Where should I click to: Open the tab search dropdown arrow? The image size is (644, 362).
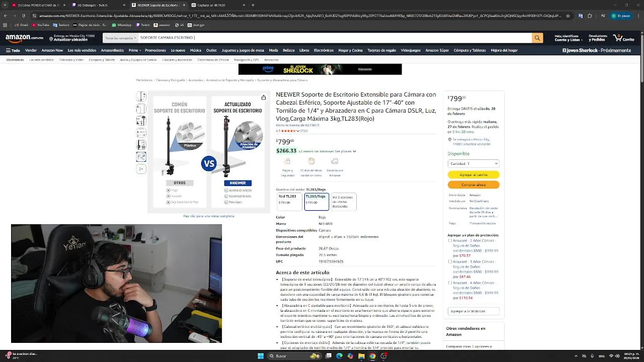pyautogui.click(x=5, y=5)
